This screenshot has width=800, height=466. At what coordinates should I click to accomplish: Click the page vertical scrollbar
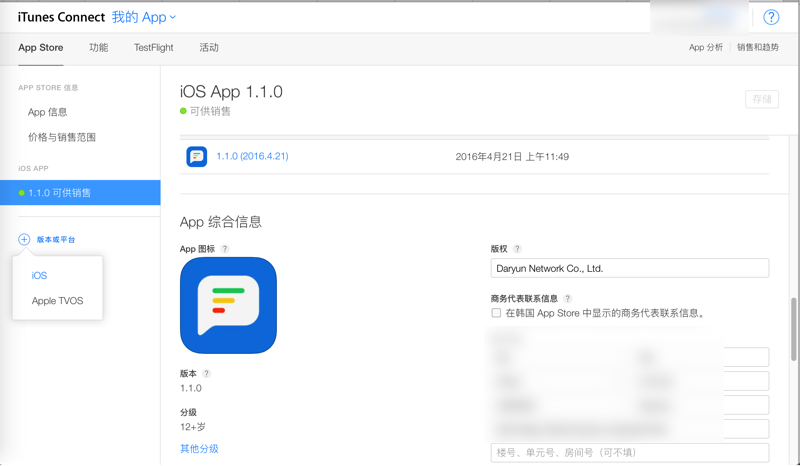[793, 329]
